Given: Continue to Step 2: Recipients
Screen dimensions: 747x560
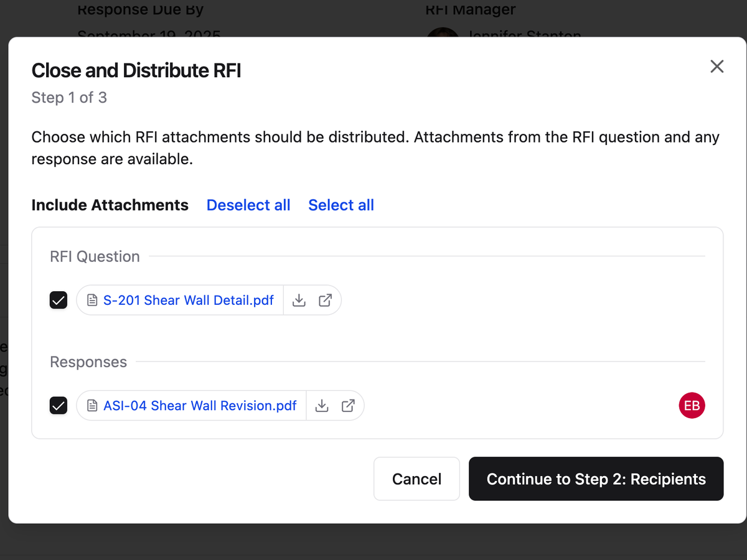Looking at the screenshot, I should tap(596, 479).
